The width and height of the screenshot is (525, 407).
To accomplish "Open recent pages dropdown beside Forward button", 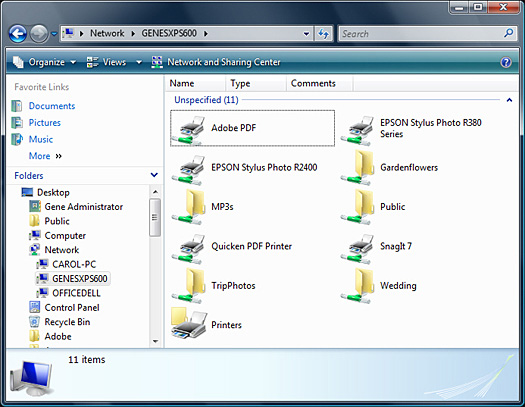I will 54,34.
